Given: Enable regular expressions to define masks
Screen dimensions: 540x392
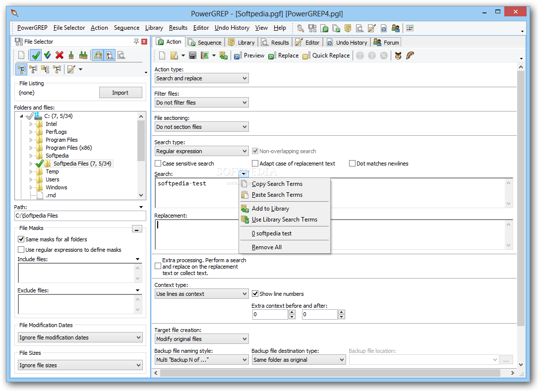Looking at the screenshot, I should point(21,249).
